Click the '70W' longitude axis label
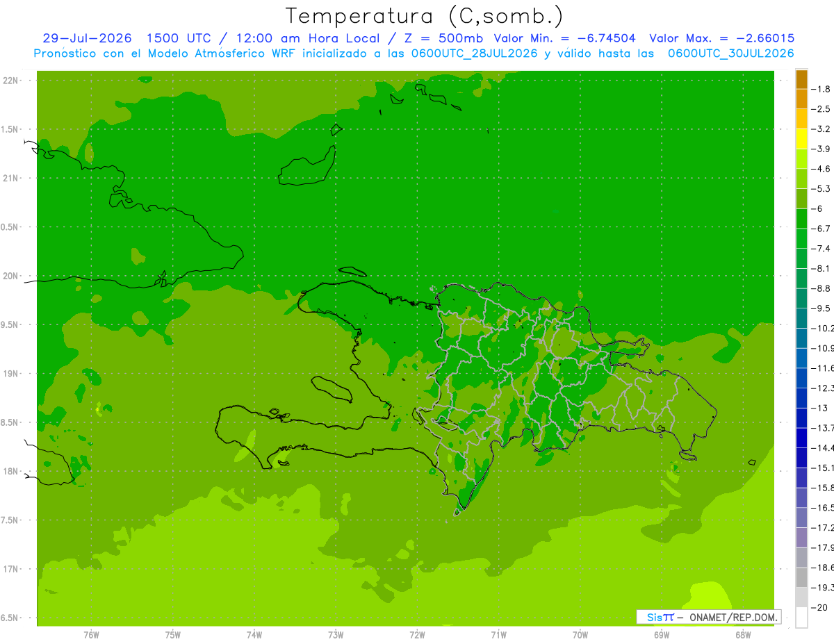 (x=580, y=635)
